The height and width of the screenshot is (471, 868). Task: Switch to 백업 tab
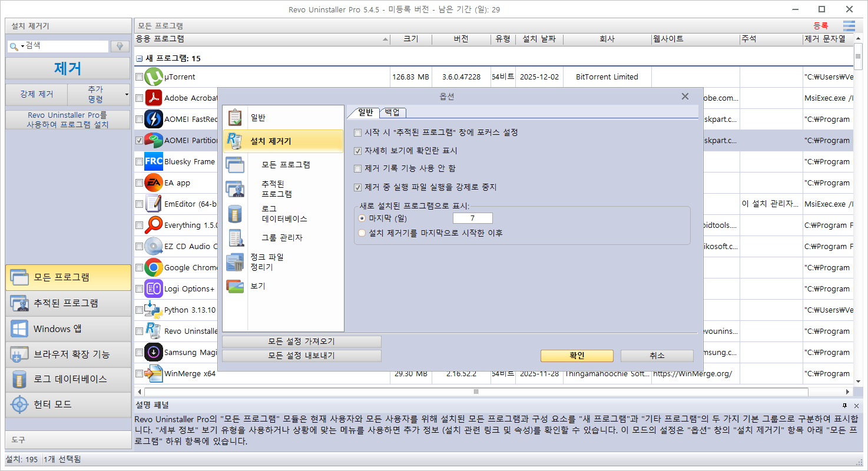[x=392, y=112]
